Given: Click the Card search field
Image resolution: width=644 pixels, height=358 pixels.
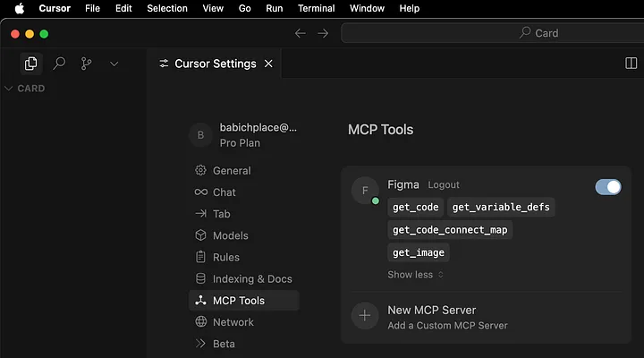Looking at the screenshot, I should coord(493,33).
